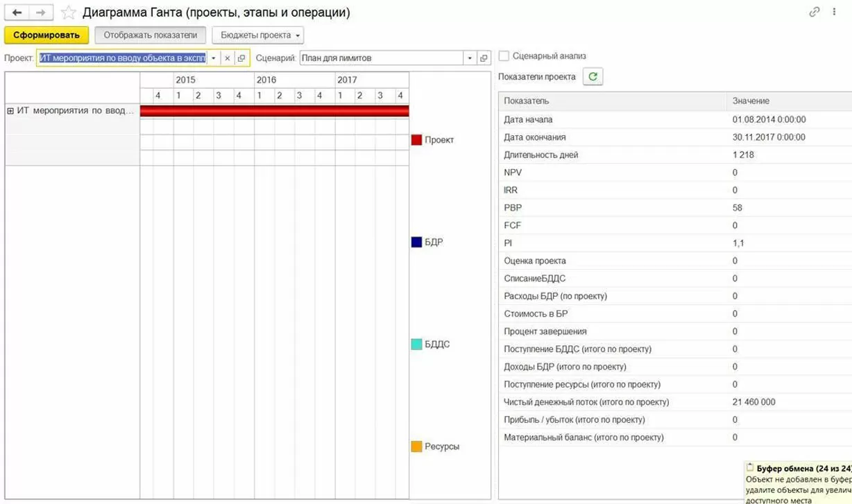This screenshot has height=504, width=852.
Task: Click the dark blue БДР legend swatch
Action: [x=416, y=242]
